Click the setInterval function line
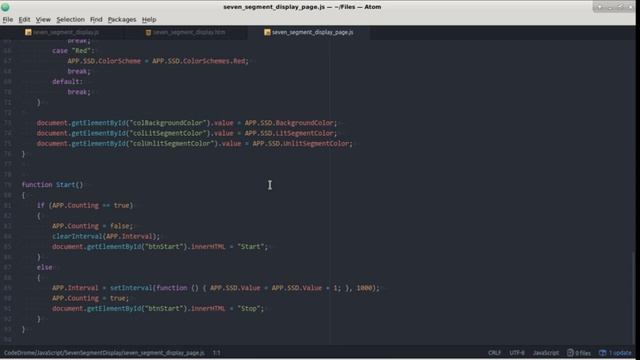 [216, 288]
